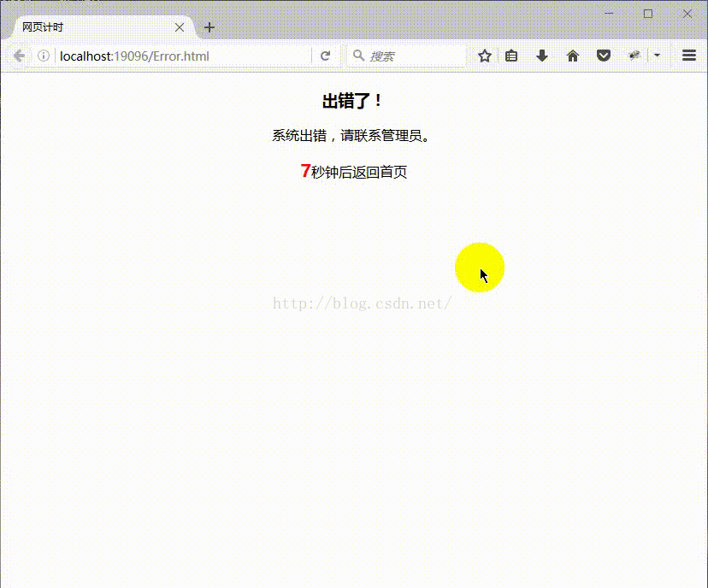
Task: Expand the extension dropdown arrow
Action: [x=657, y=56]
